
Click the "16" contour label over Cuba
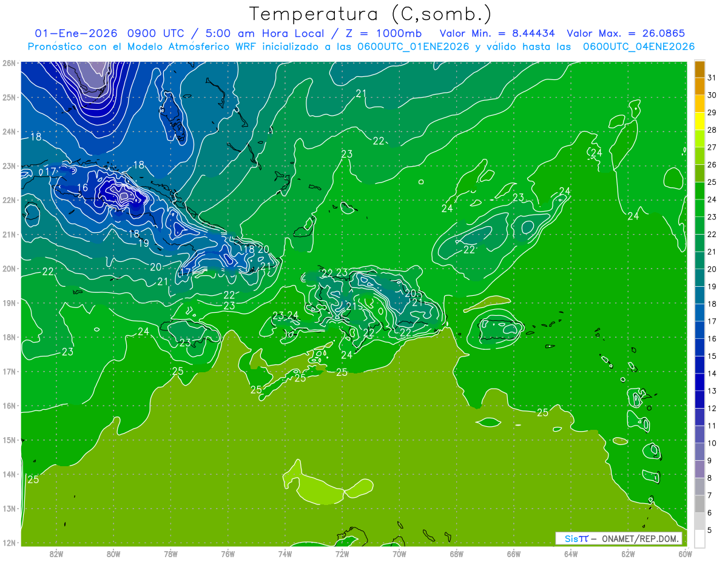(x=83, y=188)
